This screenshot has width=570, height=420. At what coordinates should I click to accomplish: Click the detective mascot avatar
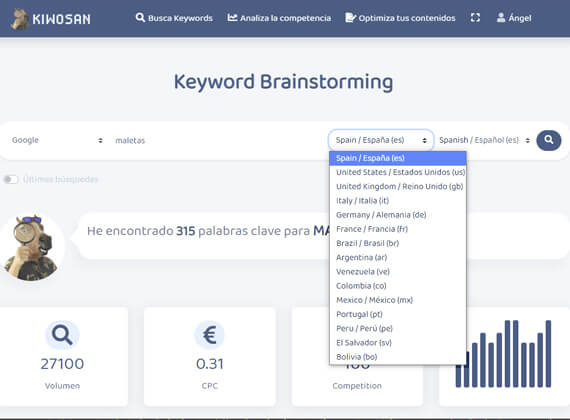point(32,248)
